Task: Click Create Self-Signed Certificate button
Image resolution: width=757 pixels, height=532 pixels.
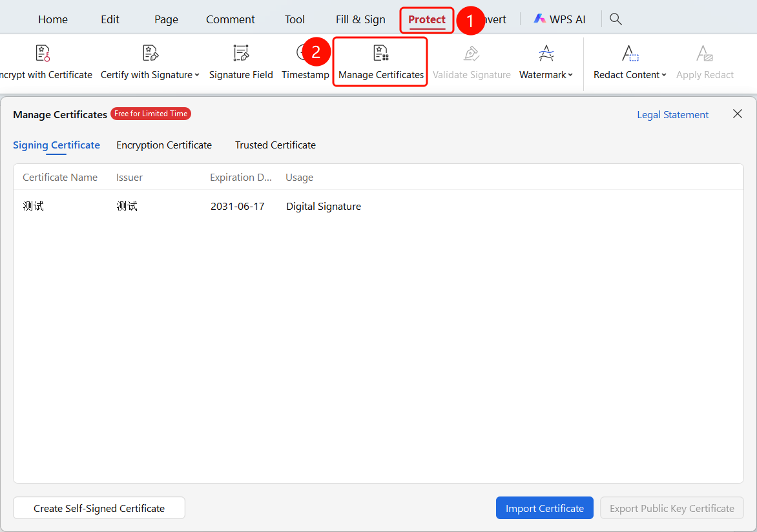Action: point(99,508)
